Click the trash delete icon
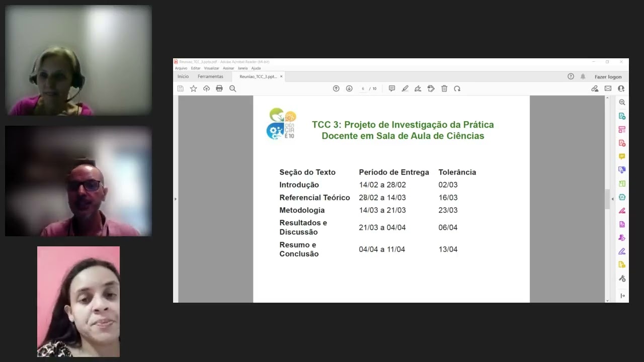The image size is (644, 362). coord(444,88)
